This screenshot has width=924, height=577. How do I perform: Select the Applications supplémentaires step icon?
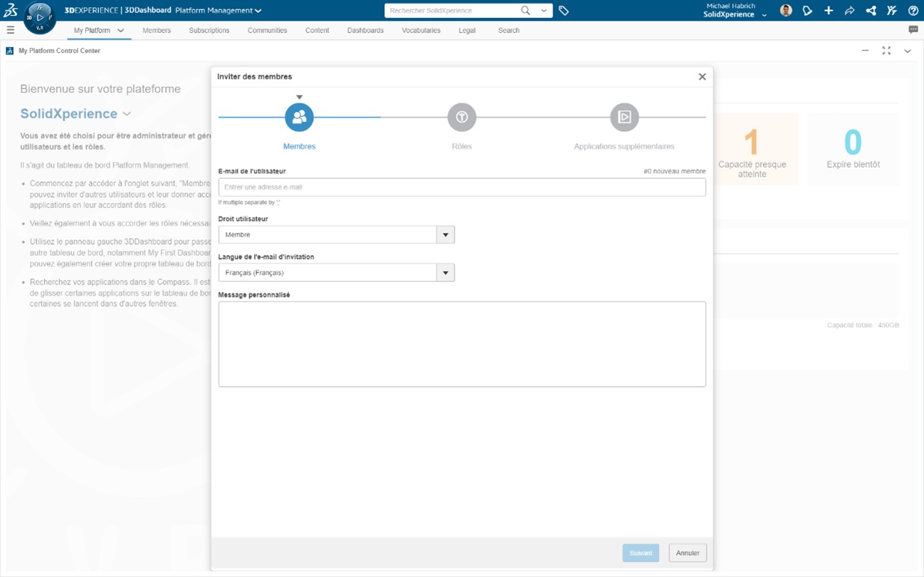coord(624,117)
